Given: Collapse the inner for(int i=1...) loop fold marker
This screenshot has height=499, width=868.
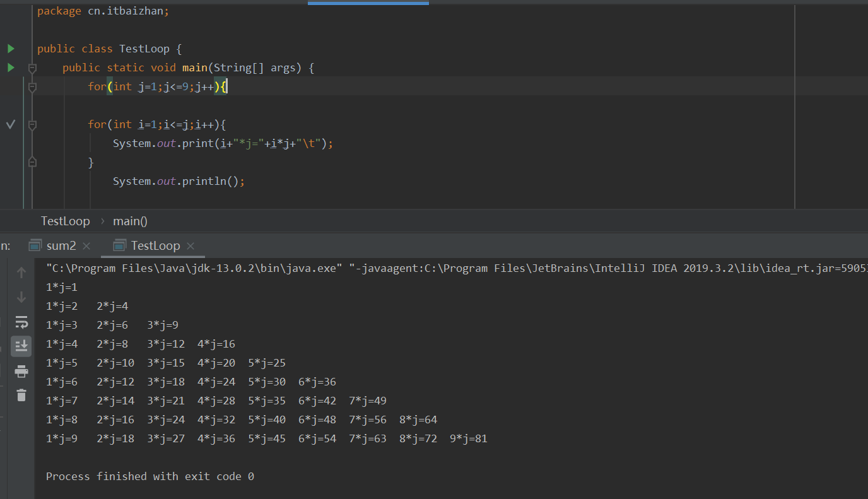Looking at the screenshot, I should [x=32, y=124].
